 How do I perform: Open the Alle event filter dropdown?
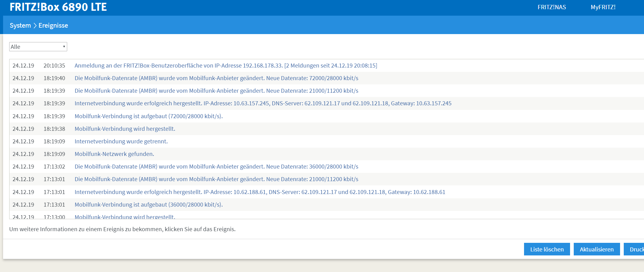(38, 47)
